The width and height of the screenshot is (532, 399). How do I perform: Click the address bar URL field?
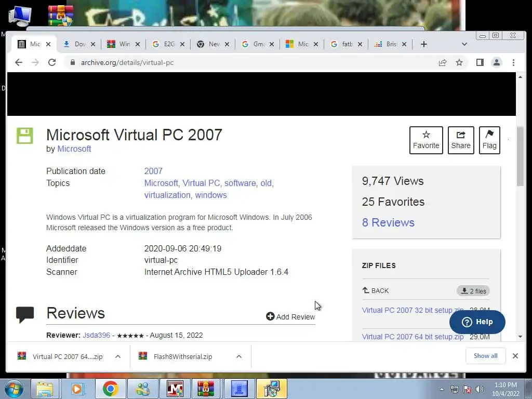coord(251,62)
